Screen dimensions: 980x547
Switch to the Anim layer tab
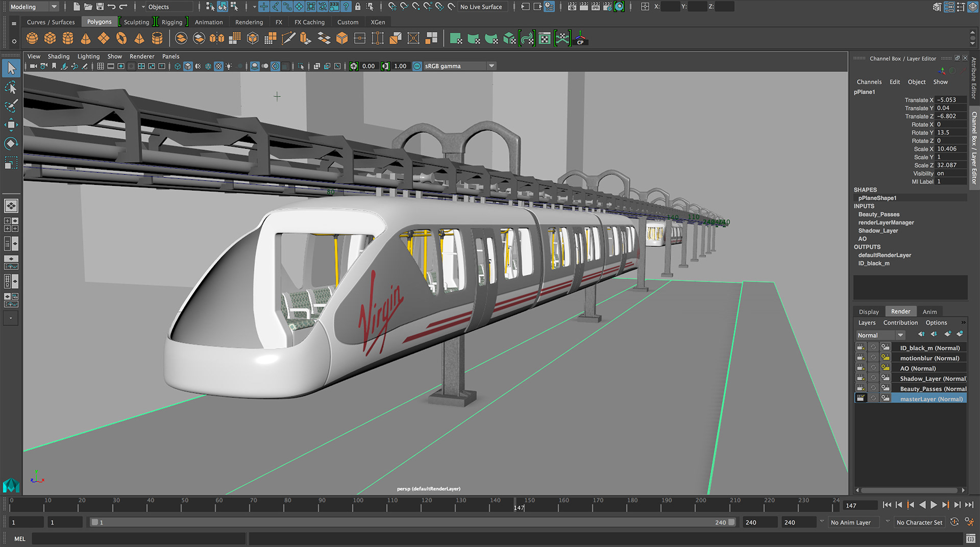tap(929, 312)
